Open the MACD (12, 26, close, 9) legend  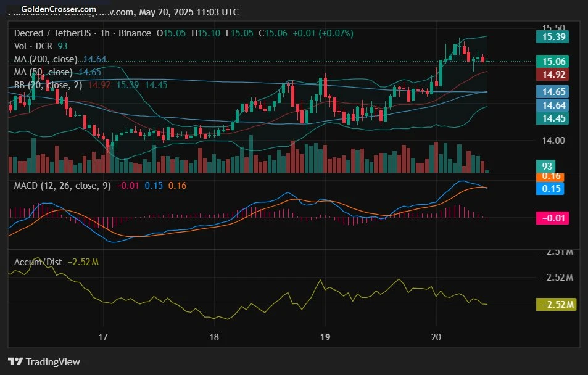pyautogui.click(x=62, y=186)
